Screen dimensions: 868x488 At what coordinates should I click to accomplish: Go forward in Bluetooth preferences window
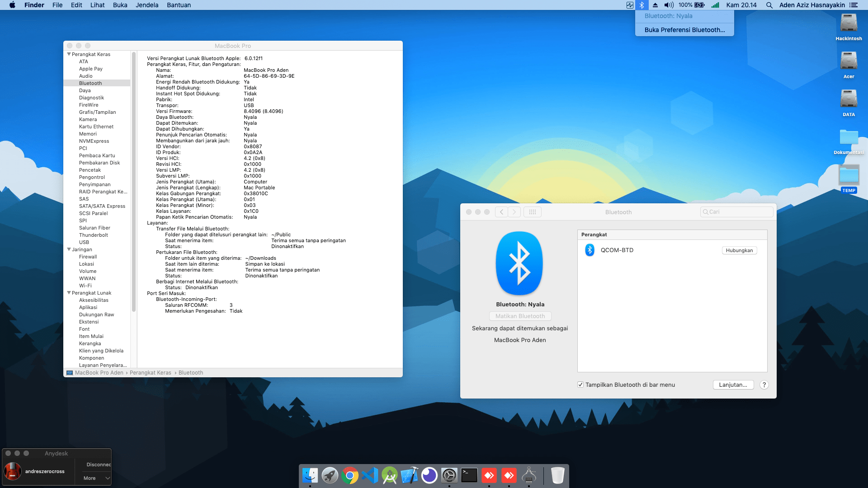pyautogui.click(x=514, y=212)
